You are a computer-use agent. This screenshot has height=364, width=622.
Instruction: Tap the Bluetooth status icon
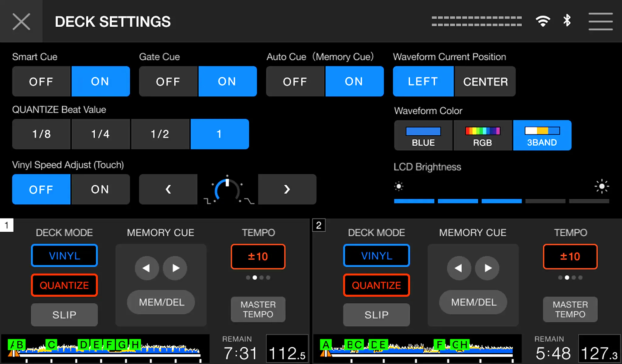click(x=567, y=21)
